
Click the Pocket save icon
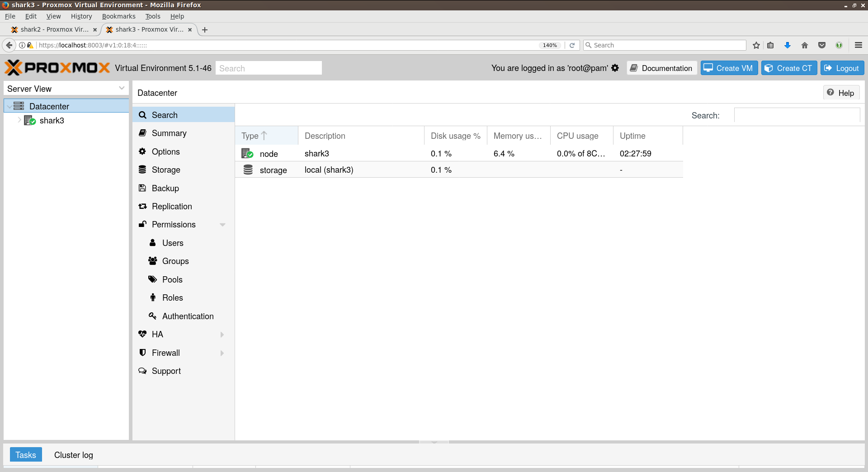(822, 45)
